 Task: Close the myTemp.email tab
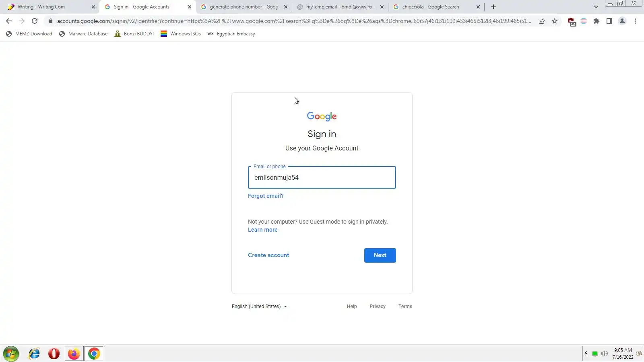[x=382, y=7]
